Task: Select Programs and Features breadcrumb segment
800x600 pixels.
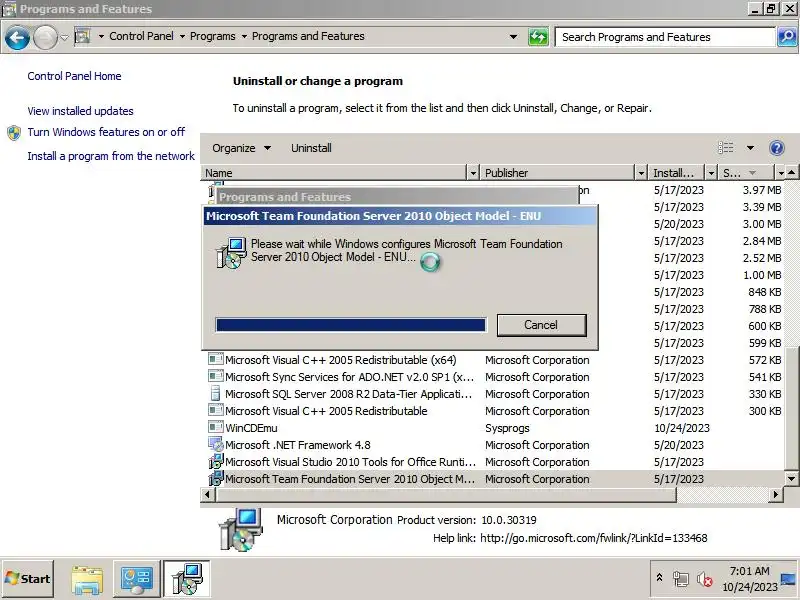Action: pos(308,36)
